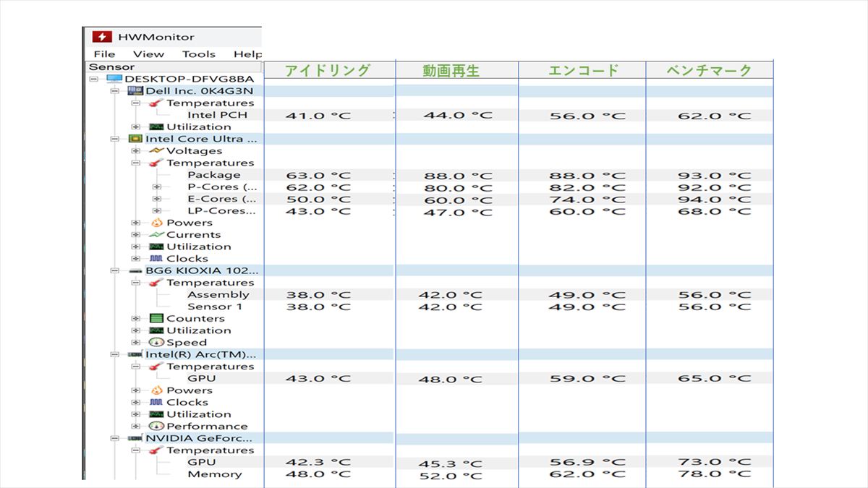Click the drive icon beside BG6 KIOXIA
Image resolution: width=868 pixels, height=488 pixels.
pos(135,270)
